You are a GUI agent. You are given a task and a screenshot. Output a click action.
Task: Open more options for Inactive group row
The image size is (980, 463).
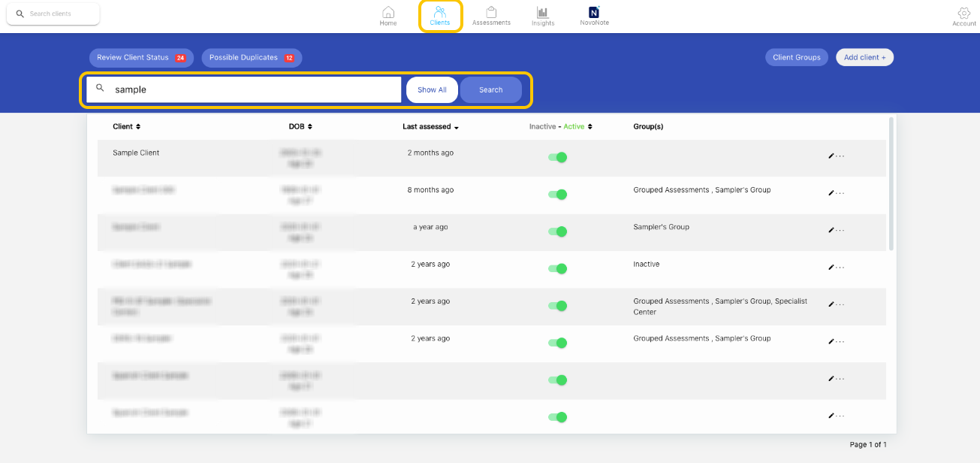(x=840, y=267)
